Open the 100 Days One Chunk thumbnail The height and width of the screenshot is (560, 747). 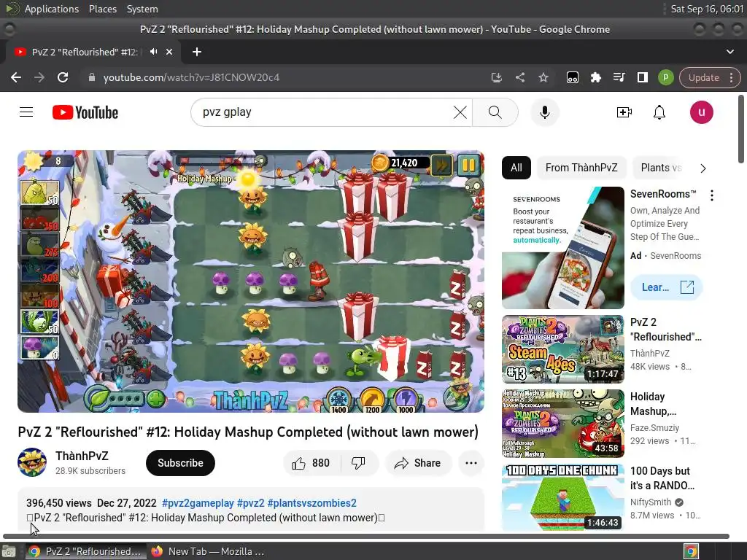tap(562, 497)
